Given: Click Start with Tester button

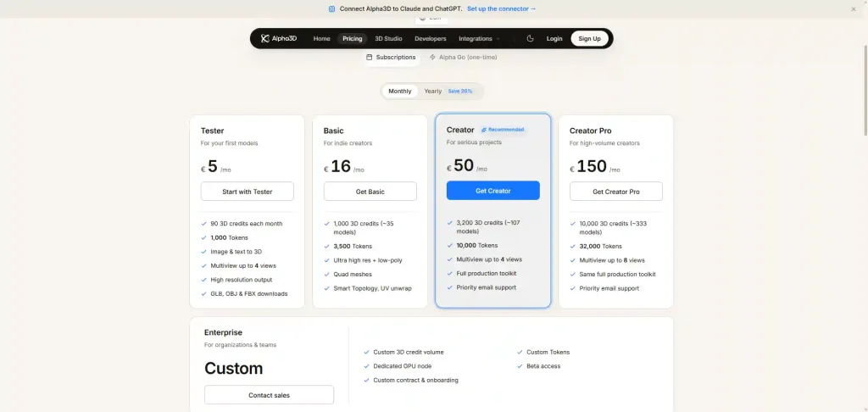Looking at the screenshot, I should point(248,192).
